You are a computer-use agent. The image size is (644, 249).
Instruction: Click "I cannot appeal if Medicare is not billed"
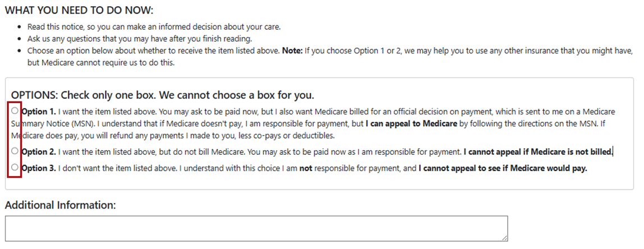click(538, 151)
